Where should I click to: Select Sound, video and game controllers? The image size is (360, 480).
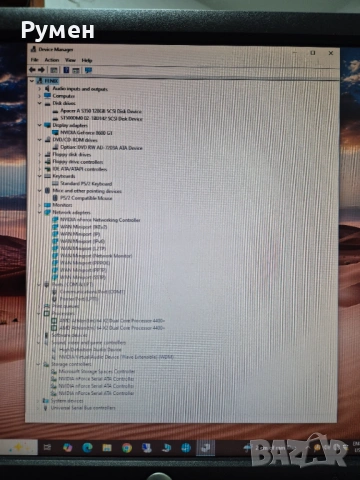point(89,342)
